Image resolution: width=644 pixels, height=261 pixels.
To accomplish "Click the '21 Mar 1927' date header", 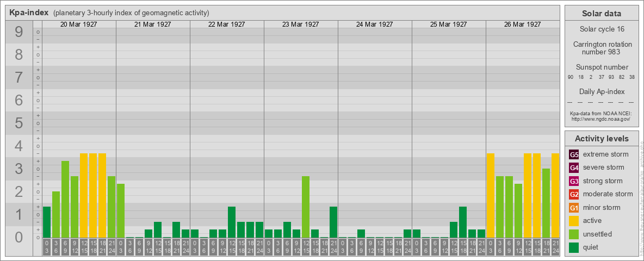I will [153, 24].
